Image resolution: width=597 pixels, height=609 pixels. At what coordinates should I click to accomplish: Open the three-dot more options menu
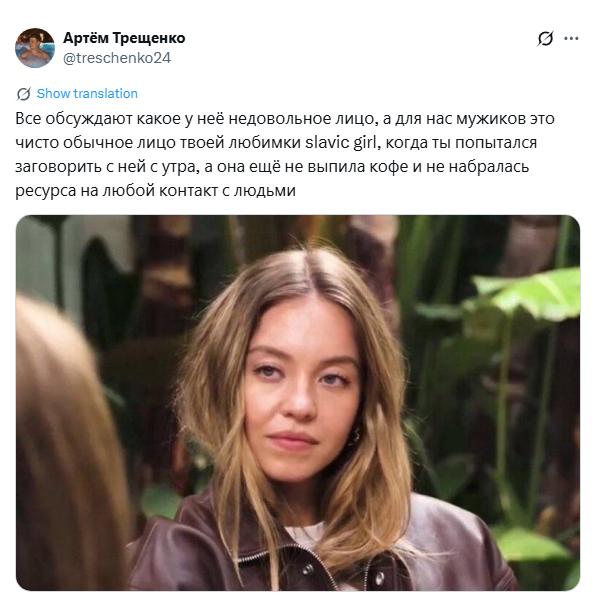tap(571, 38)
